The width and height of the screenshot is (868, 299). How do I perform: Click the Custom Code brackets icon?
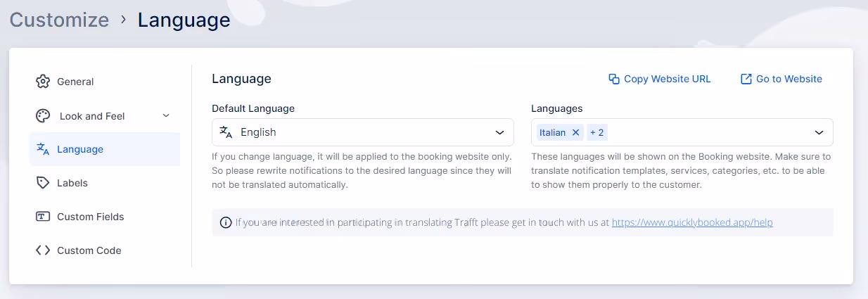(x=43, y=250)
